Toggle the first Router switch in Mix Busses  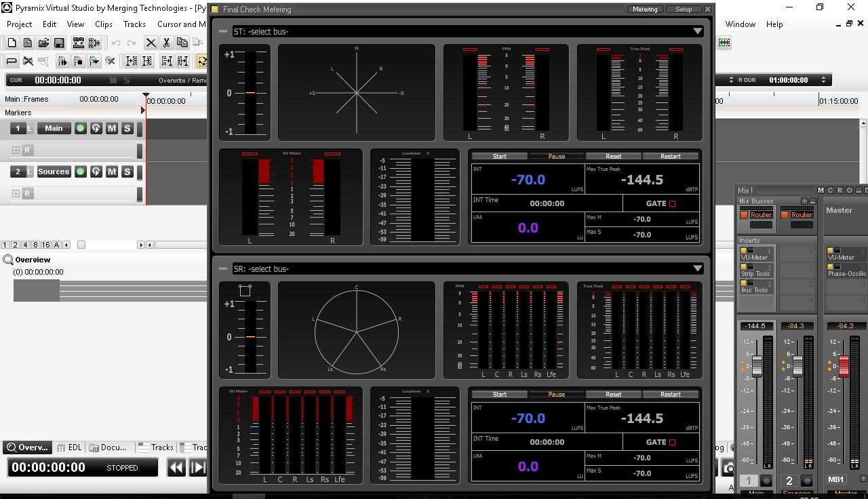(744, 215)
